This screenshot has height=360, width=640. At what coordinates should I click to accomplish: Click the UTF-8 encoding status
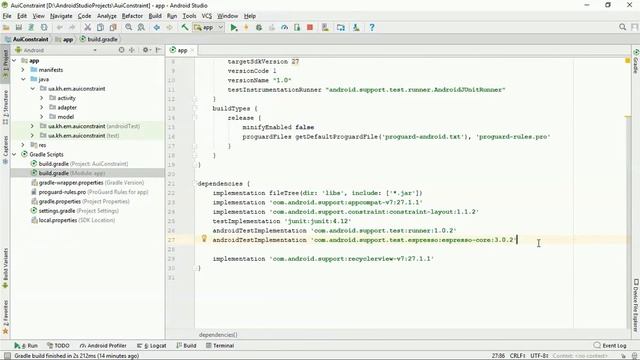(x=539, y=356)
